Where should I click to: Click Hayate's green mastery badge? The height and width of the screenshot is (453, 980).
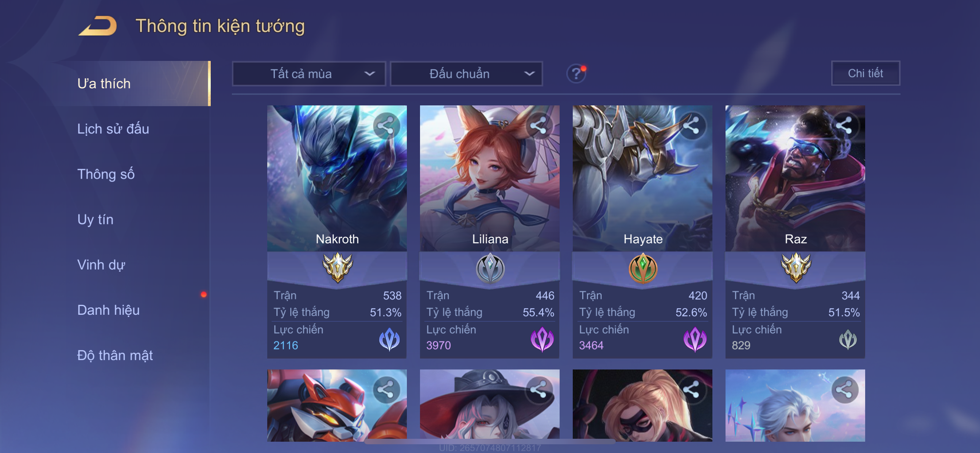643,269
